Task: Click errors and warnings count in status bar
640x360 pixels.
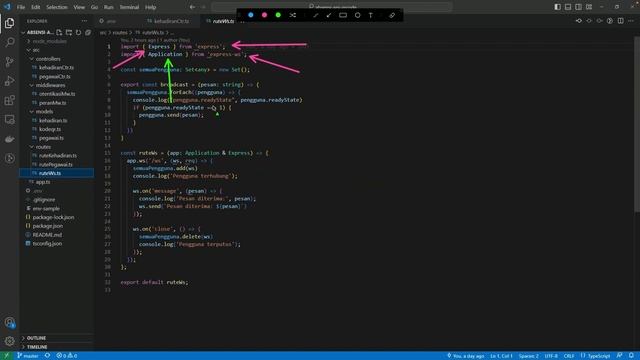Action: click(x=67, y=356)
